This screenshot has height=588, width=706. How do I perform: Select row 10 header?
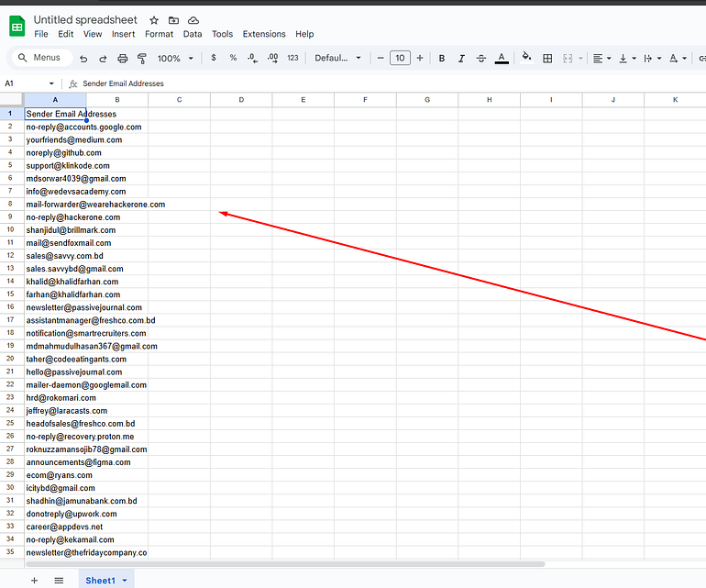click(11, 230)
